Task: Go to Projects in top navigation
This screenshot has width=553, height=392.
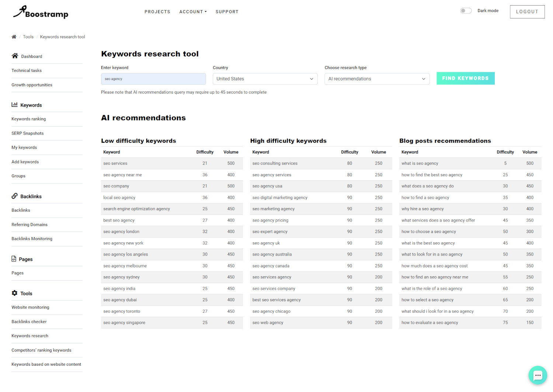Action: [x=157, y=12]
